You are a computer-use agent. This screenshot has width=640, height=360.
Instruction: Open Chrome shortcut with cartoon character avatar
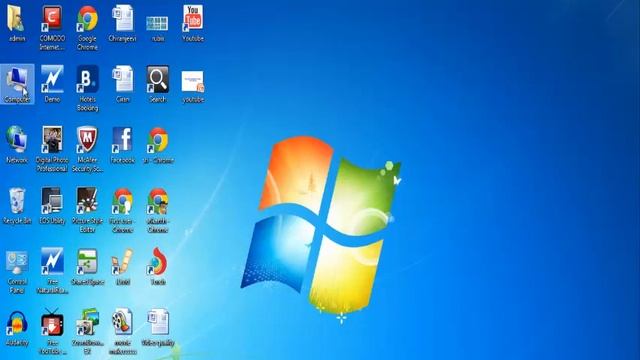tap(158, 201)
